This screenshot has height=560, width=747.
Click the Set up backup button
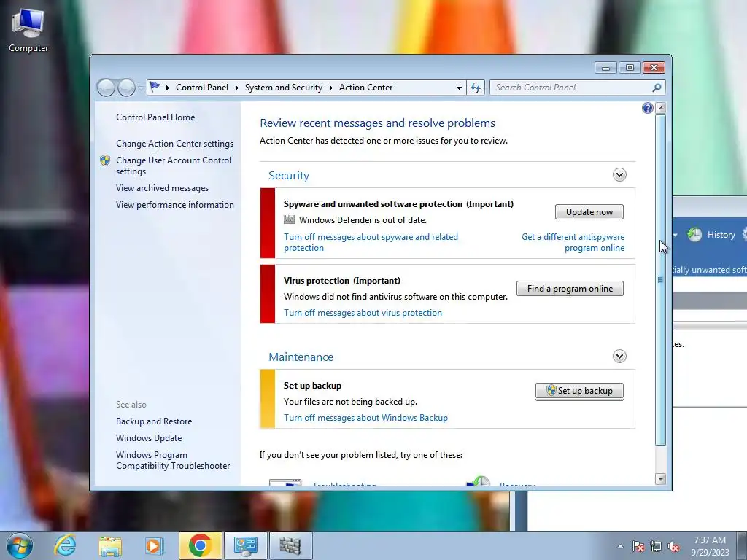[579, 391]
